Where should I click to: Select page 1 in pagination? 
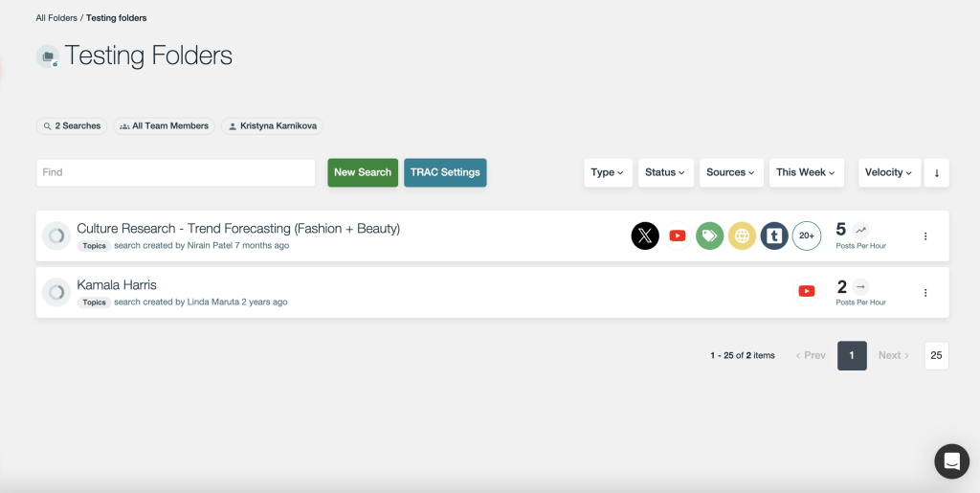coord(852,355)
